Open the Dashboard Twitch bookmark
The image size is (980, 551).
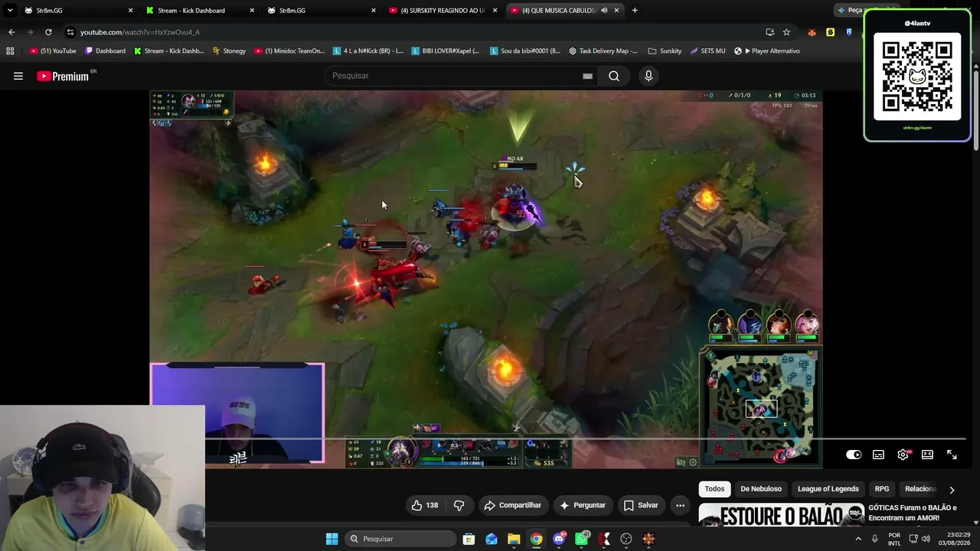tap(106, 51)
